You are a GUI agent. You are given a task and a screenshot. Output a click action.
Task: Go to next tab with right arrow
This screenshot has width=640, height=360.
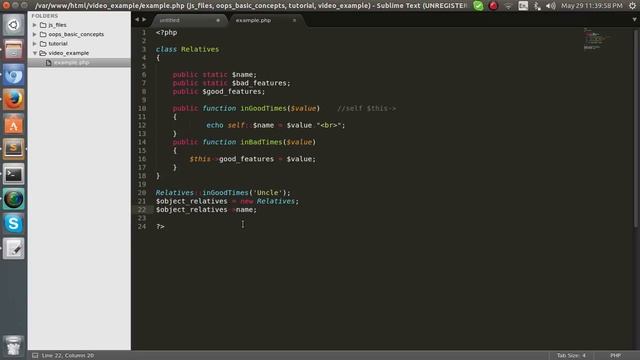[144, 20]
